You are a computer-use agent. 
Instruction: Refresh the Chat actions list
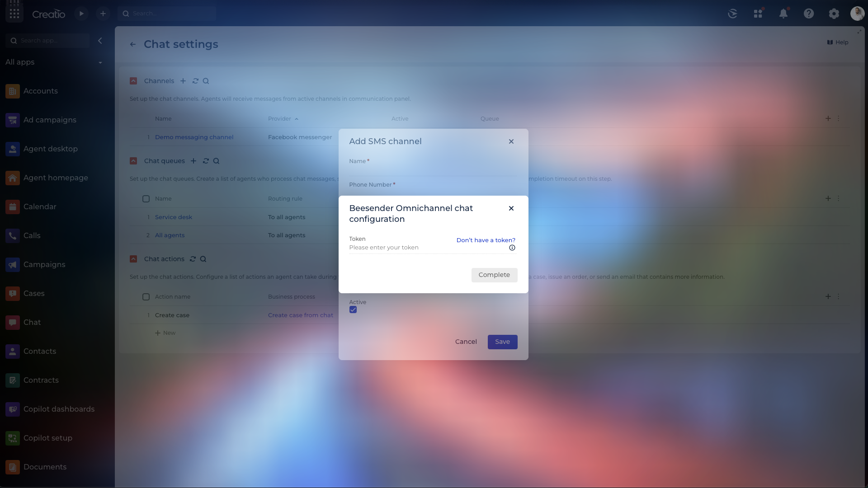[193, 259]
